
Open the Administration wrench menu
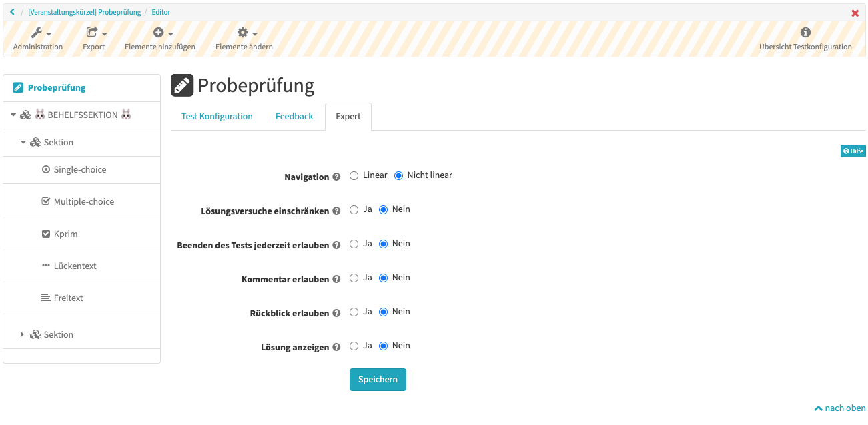point(37,32)
